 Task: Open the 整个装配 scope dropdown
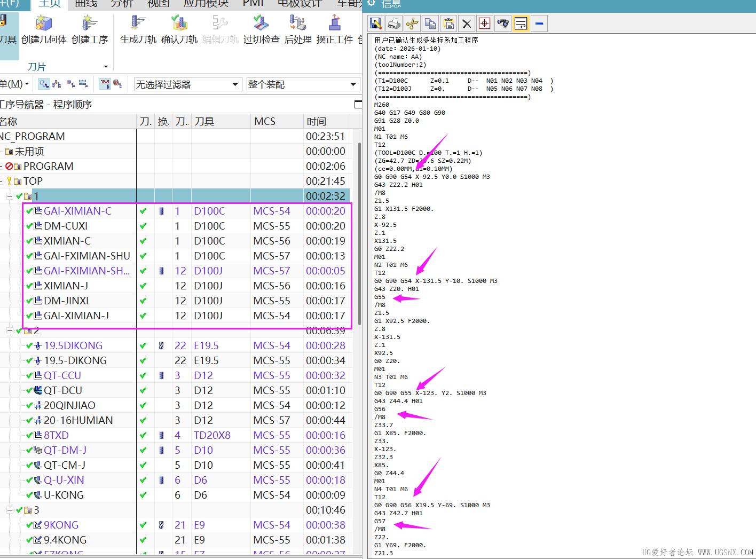pos(302,84)
